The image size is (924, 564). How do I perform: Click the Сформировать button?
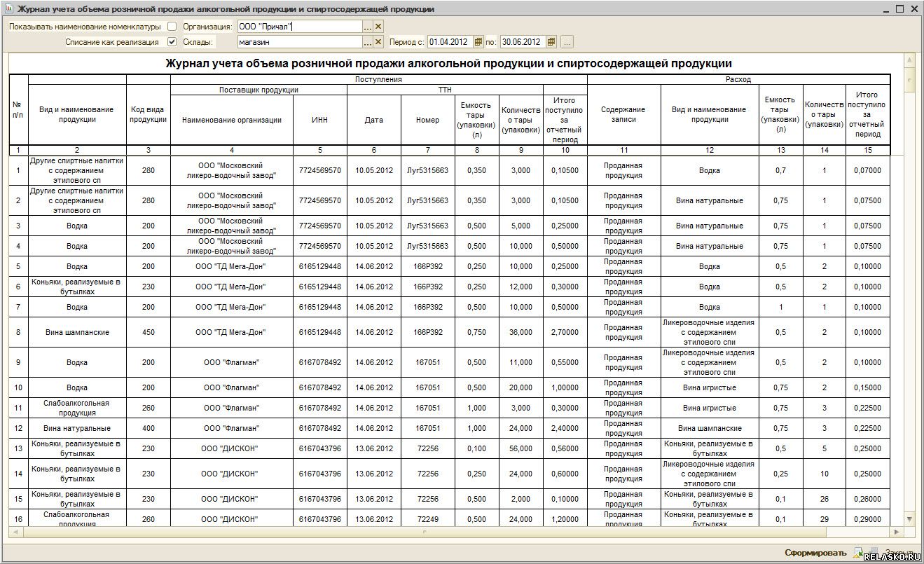815,553
